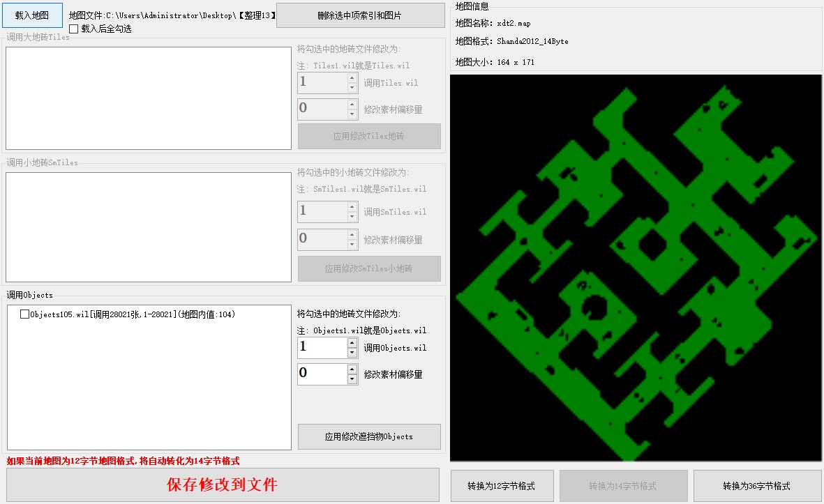
Task: Click 转换为12字节格式 button
Action: pyautogui.click(x=502, y=486)
